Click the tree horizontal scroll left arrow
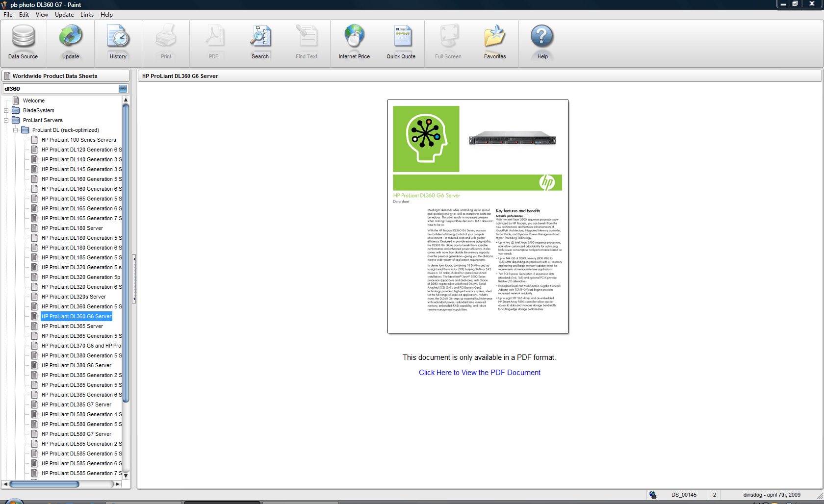Image resolution: width=824 pixels, height=504 pixels. point(5,484)
